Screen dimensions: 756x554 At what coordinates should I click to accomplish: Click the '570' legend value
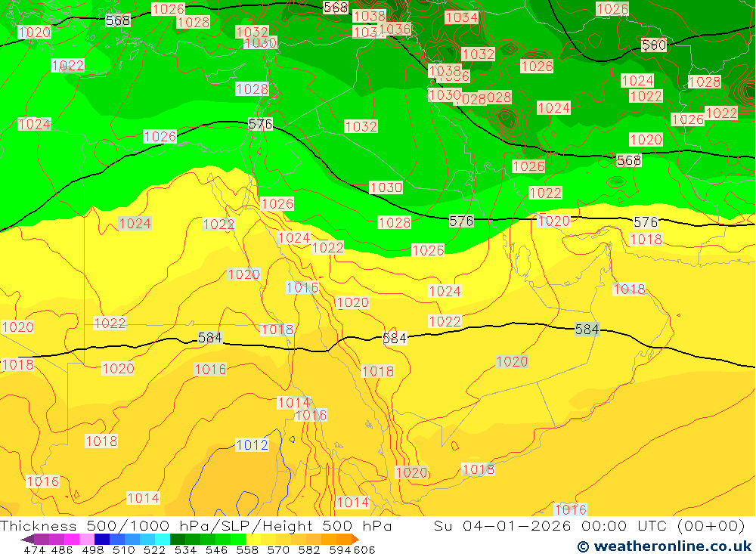[x=277, y=549]
